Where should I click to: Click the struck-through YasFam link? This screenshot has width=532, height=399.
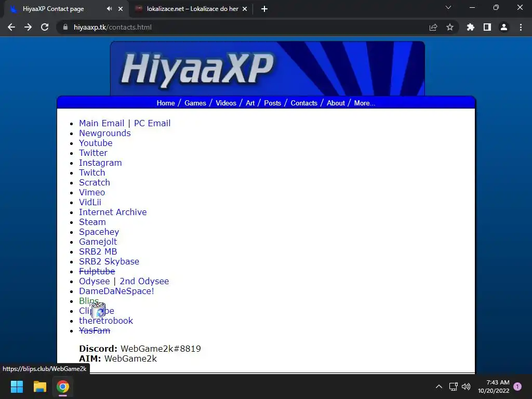click(x=95, y=330)
